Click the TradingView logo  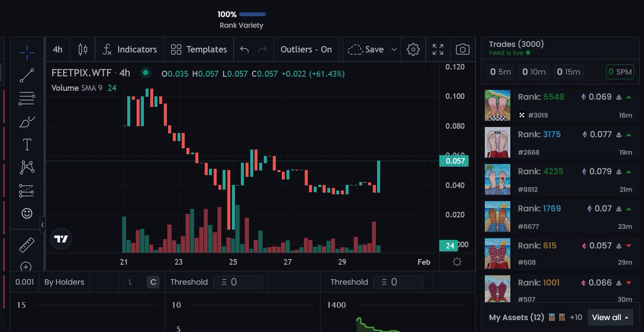pos(61,239)
